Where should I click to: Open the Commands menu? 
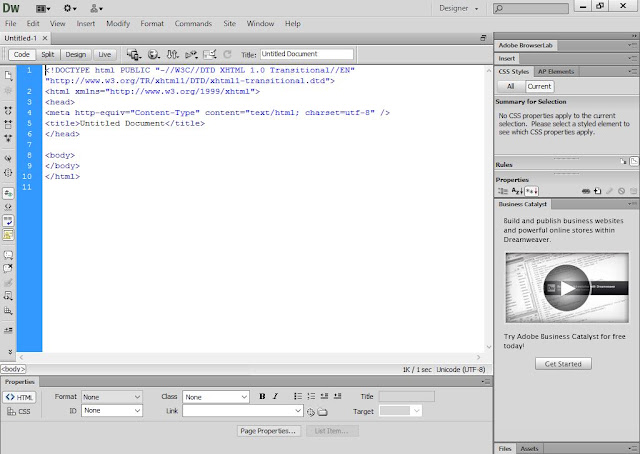point(193,24)
